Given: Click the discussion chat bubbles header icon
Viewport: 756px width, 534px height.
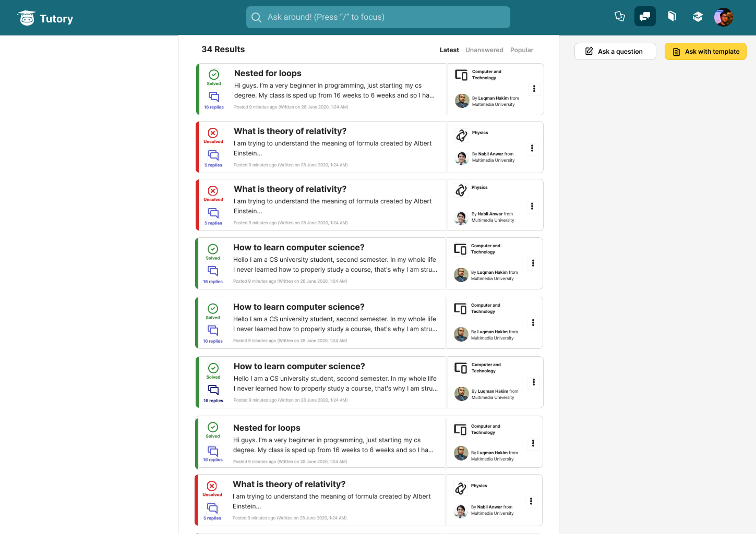Looking at the screenshot, I should [645, 17].
